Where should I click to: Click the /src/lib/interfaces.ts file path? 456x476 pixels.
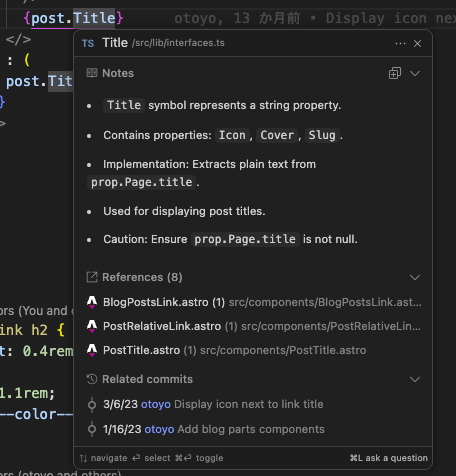[178, 43]
